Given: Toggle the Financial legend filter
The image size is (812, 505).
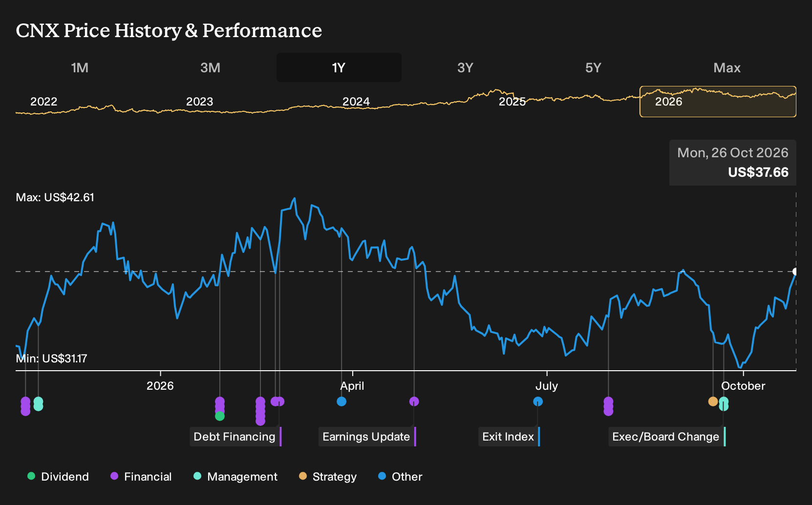Looking at the screenshot, I should click(141, 477).
